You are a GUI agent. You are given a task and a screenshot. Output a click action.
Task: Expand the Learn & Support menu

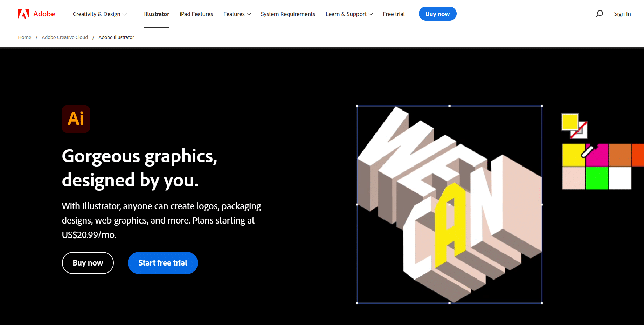tap(348, 14)
